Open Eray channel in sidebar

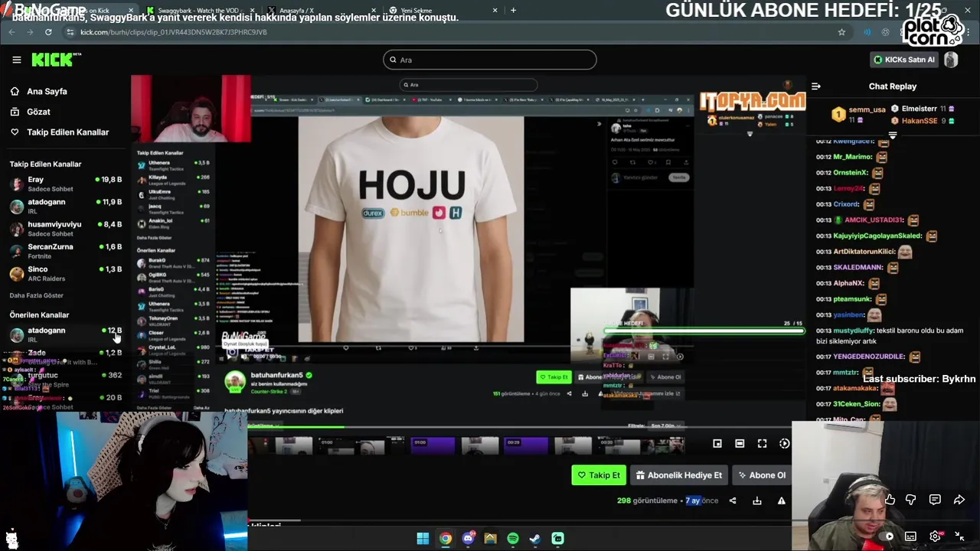pos(65,183)
